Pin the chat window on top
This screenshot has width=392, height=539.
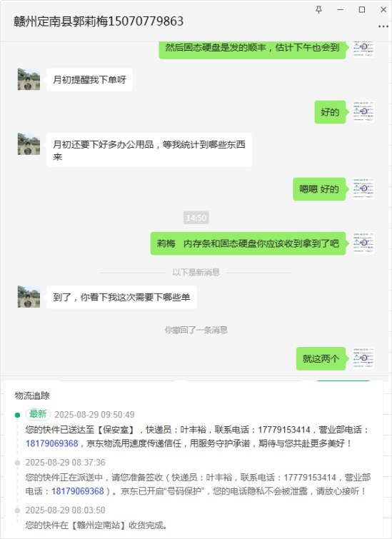click(318, 9)
